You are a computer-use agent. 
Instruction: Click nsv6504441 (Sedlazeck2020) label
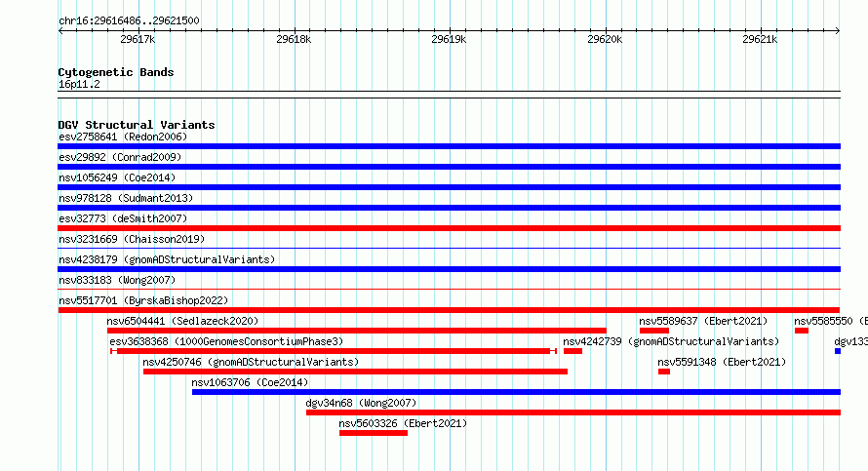182,321
